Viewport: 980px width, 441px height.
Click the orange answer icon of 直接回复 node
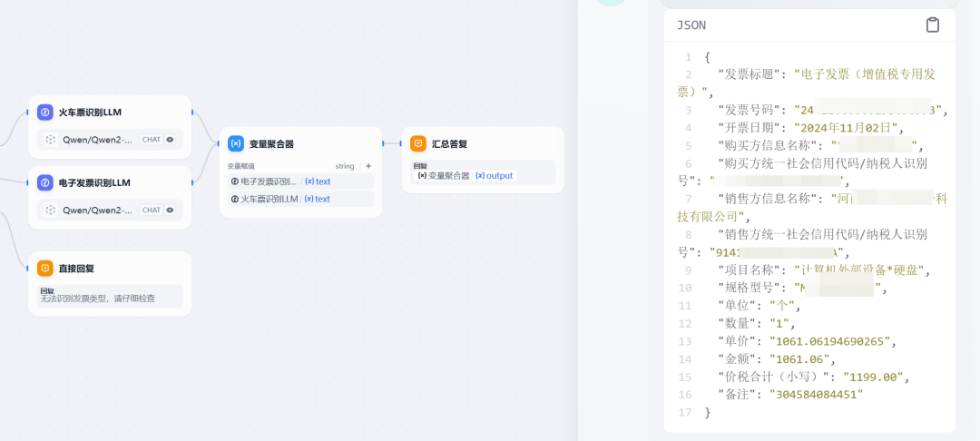(45, 269)
